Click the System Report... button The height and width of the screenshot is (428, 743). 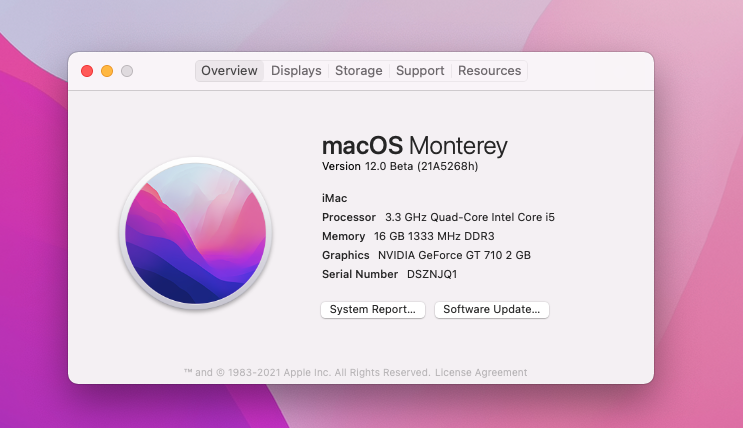tap(373, 310)
